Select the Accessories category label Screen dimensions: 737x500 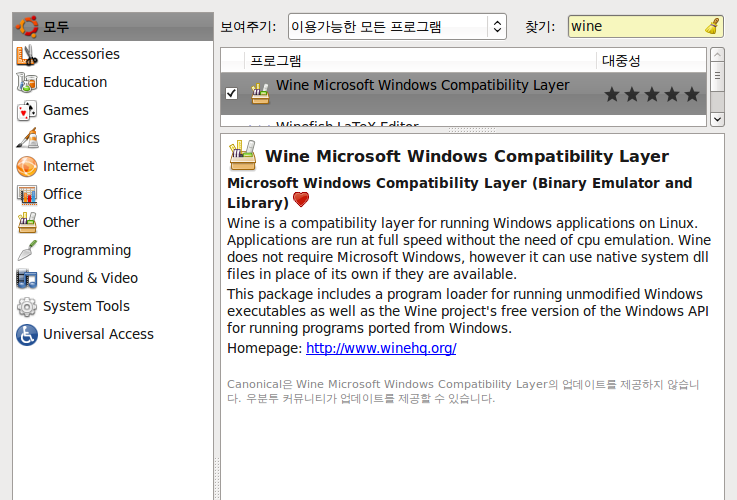pos(81,54)
